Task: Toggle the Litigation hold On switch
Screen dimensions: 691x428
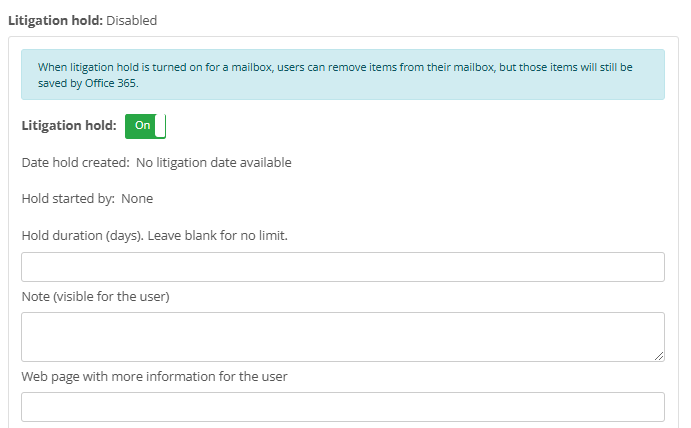Action: (x=145, y=126)
